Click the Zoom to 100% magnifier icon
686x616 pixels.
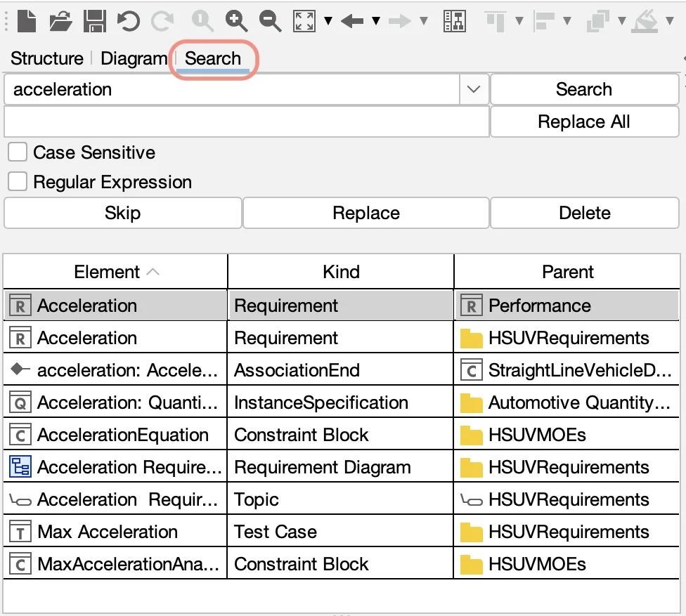[x=202, y=21]
